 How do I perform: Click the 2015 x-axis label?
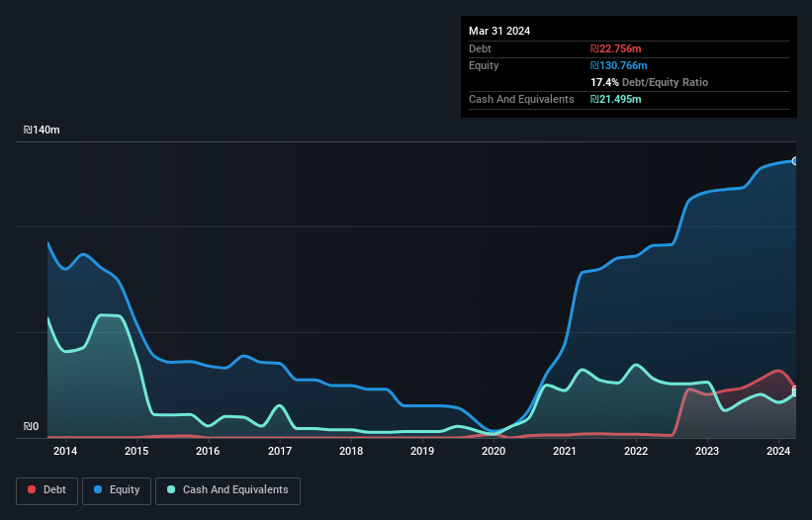click(136, 451)
